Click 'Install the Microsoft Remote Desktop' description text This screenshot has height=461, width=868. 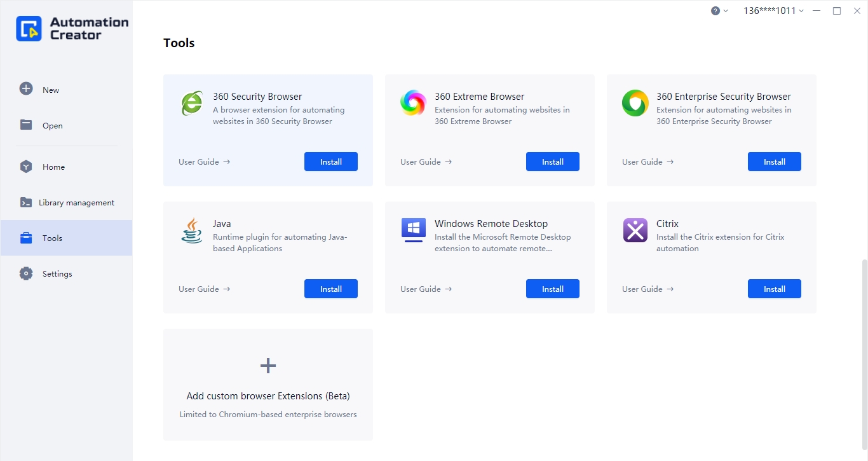503,243
